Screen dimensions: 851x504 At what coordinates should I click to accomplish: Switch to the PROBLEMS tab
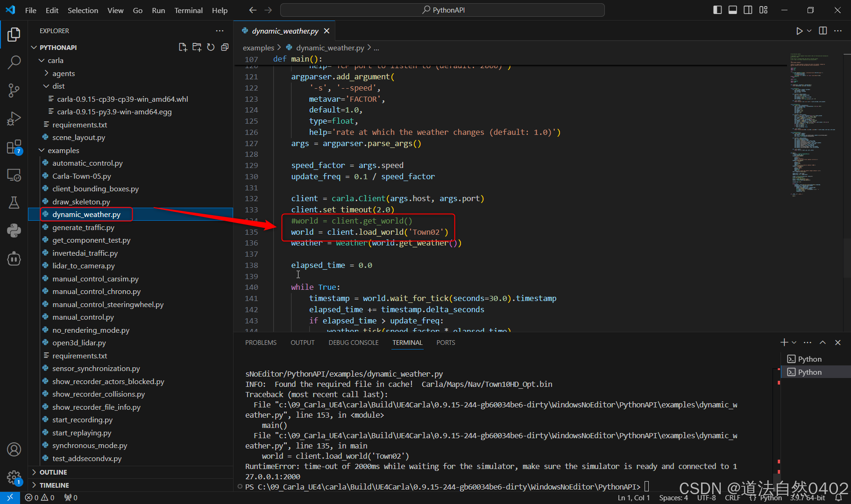click(261, 343)
